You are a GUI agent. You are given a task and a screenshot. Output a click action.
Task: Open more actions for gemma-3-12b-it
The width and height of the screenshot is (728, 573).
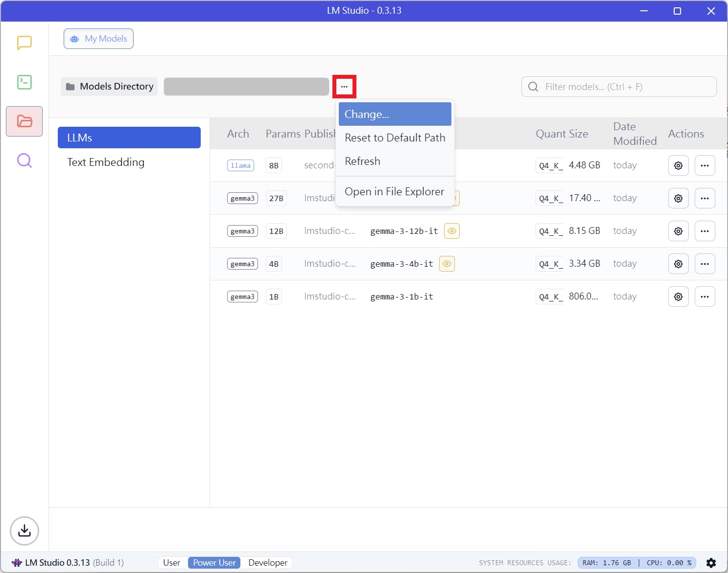pos(705,231)
